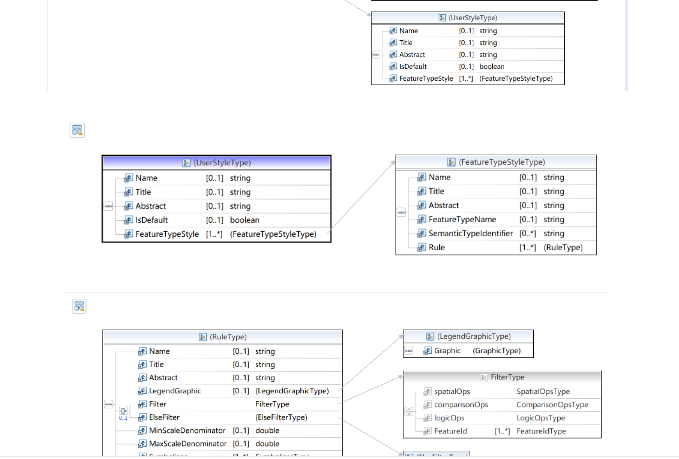Click the element icon beside RuleType's Abstract row
This screenshot has width=679, height=459.
point(142,378)
